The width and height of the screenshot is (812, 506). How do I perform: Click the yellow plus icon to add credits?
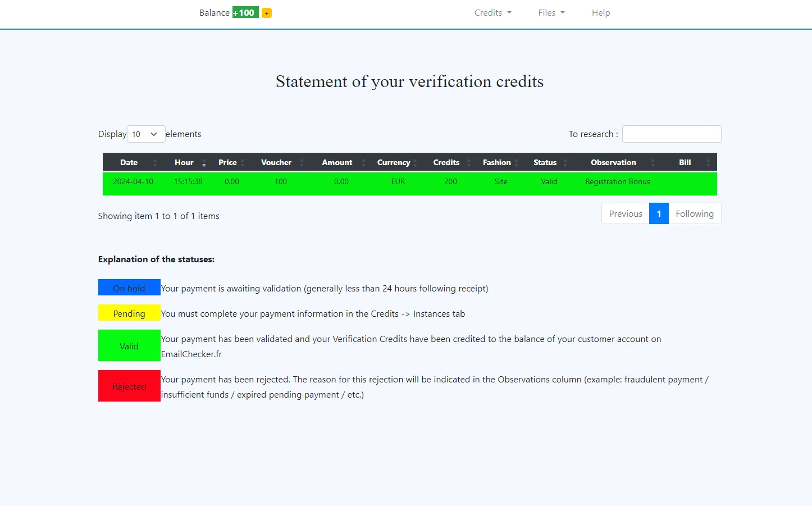[x=266, y=12]
